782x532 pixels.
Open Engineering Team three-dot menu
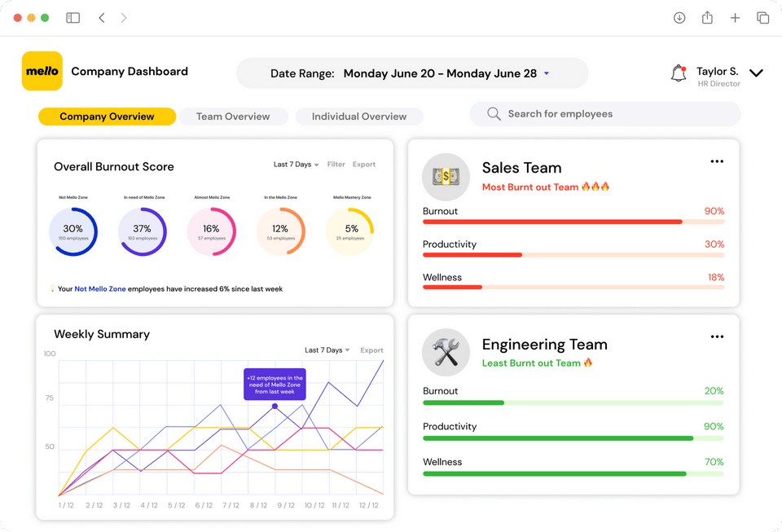pyautogui.click(x=717, y=336)
